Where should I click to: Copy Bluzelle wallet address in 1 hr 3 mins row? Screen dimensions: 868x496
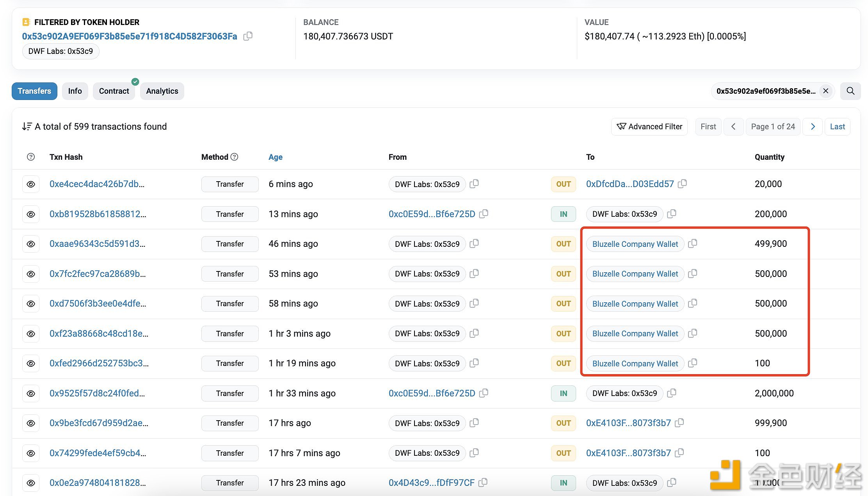click(x=693, y=333)
